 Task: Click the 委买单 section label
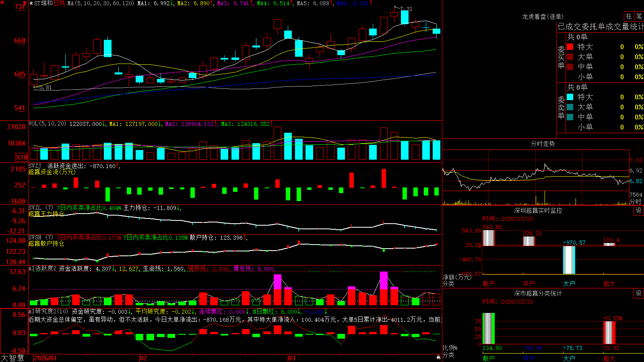point(561,57)
